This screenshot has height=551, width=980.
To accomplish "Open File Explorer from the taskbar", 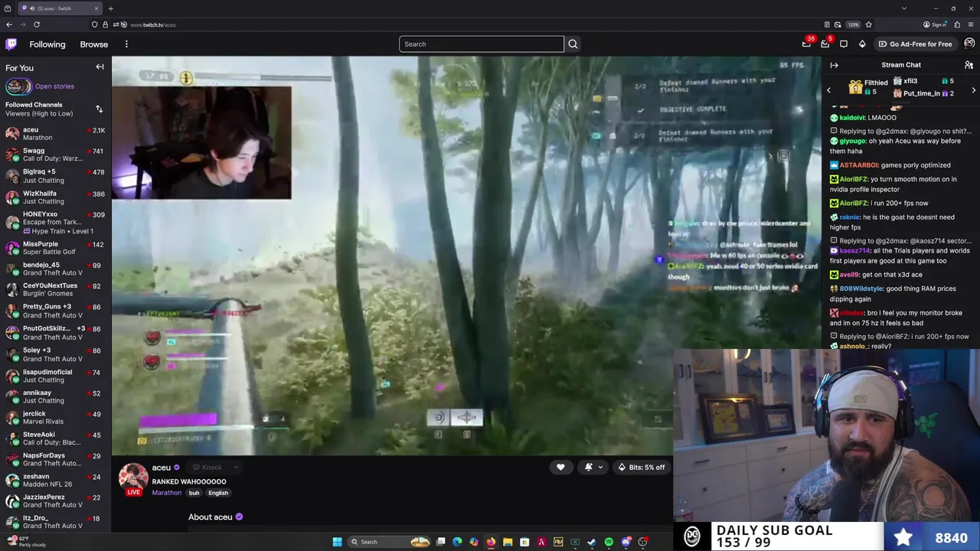I will click(508, 542).
